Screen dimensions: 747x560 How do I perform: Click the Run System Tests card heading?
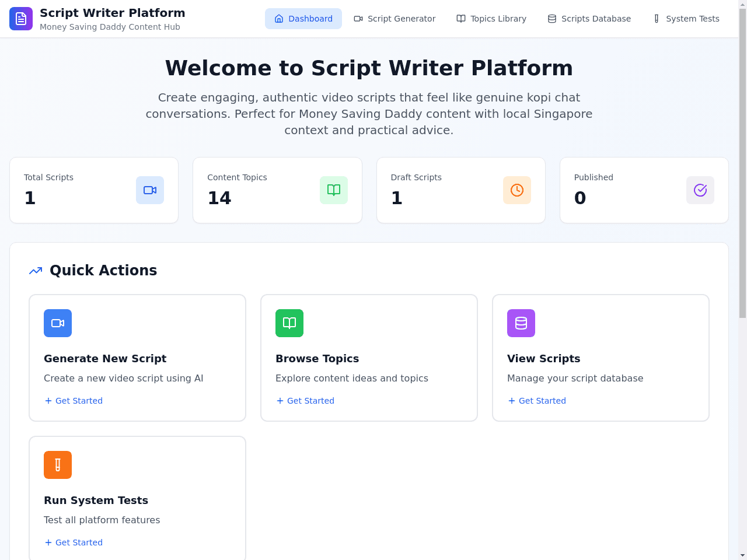click(96, 501)
